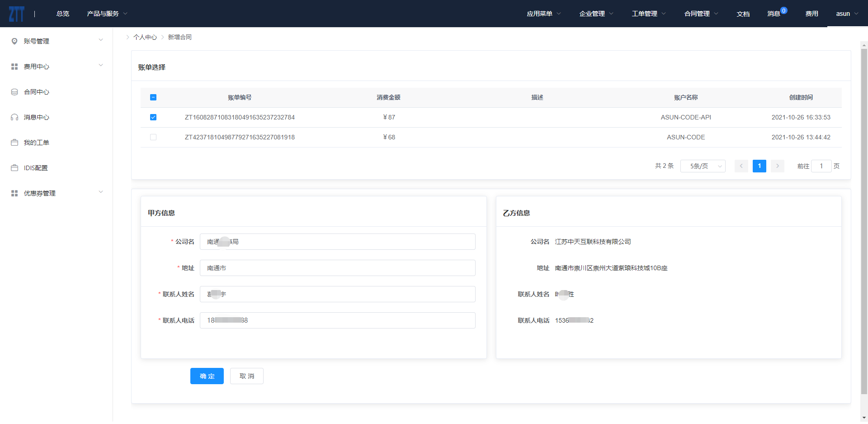Check the bill row for ASUN-CODE
Image resolution: width=868 pixels, height=424 pixels.
click(x=153, y=137)
